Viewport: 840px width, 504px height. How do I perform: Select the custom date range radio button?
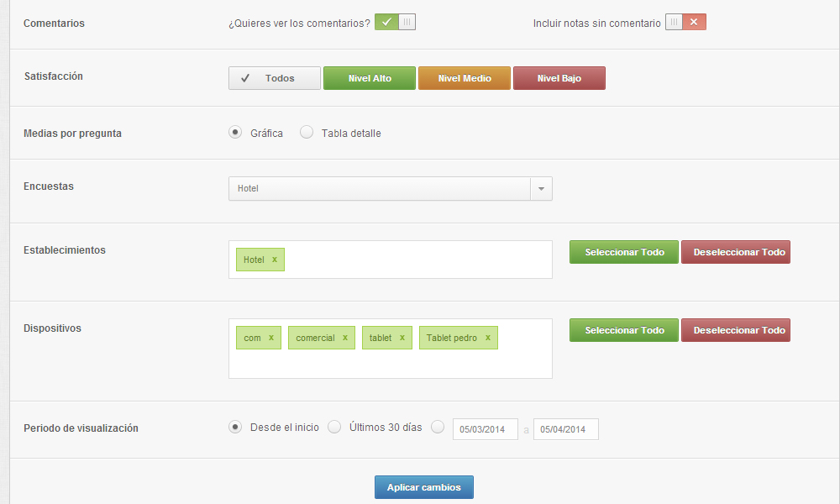(438, 427)
